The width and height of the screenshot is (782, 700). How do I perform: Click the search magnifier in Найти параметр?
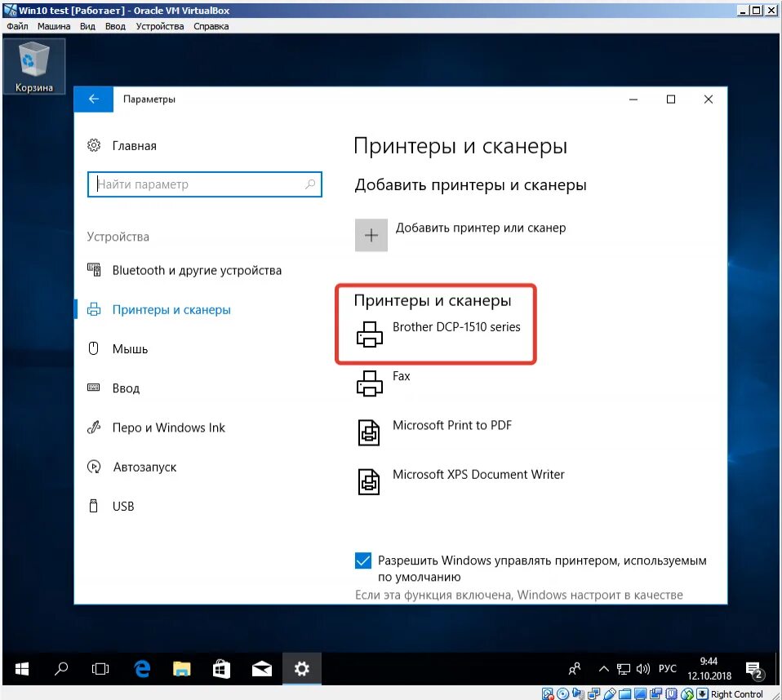309,184
